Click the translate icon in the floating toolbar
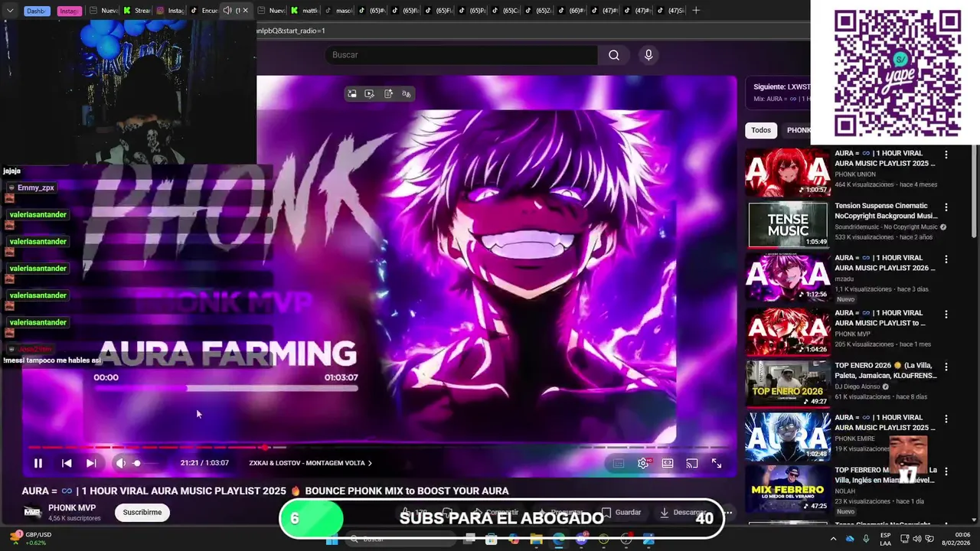Viewport: 980px width, 551px height. (x=407, y=93)
